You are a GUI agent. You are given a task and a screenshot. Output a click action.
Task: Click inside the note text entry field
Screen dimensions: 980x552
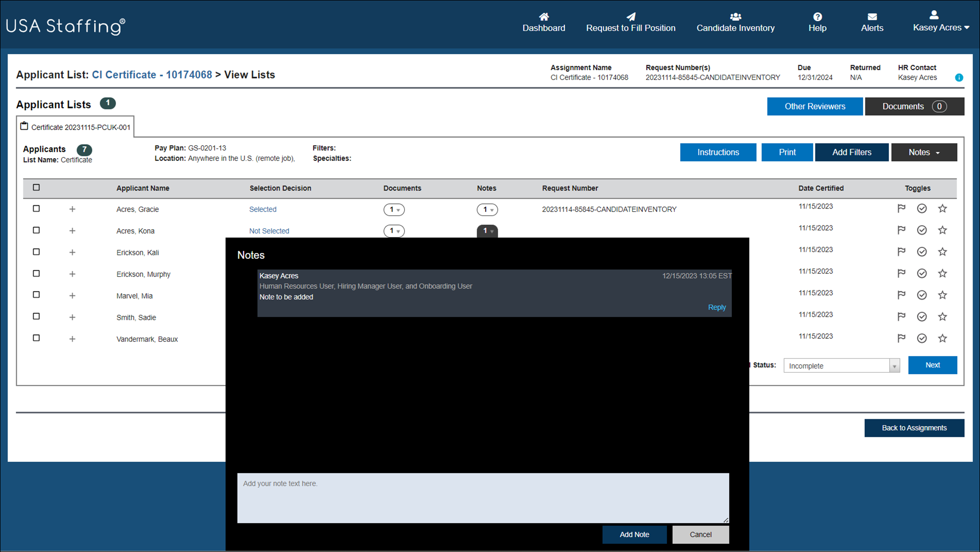click(482, 498)
